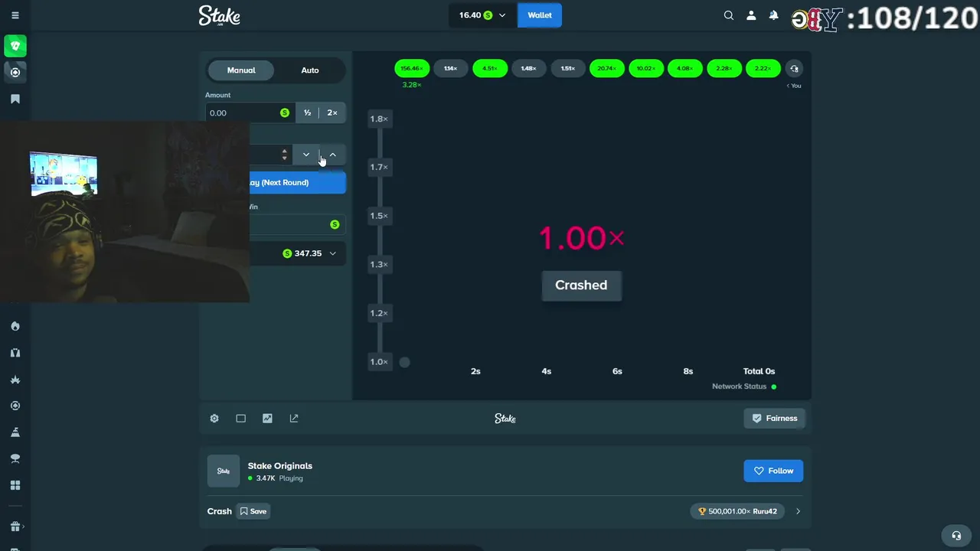This screenshot has width=980, height=551.
Task: Increase cashout value with up chevron
Action: point(333,155)
